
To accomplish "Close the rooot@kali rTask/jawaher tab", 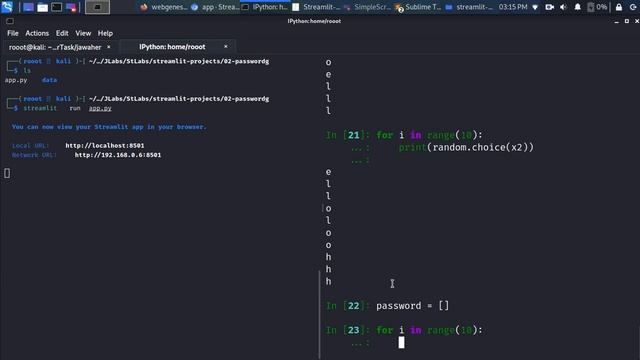I will [x=109, y=47].
